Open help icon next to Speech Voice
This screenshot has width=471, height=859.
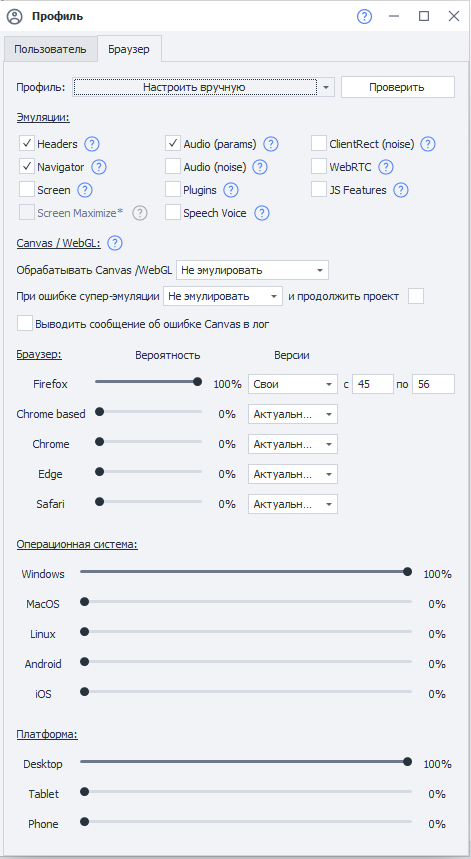point(262,213)
